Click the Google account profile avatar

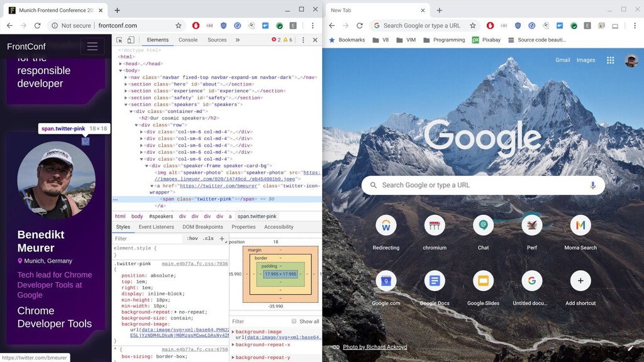coord(631,60)
